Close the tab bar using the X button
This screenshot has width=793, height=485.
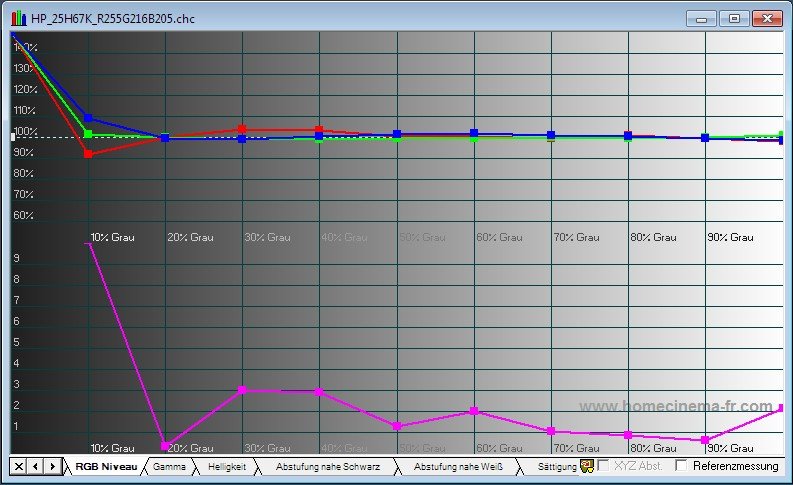[x=19, y=467]
